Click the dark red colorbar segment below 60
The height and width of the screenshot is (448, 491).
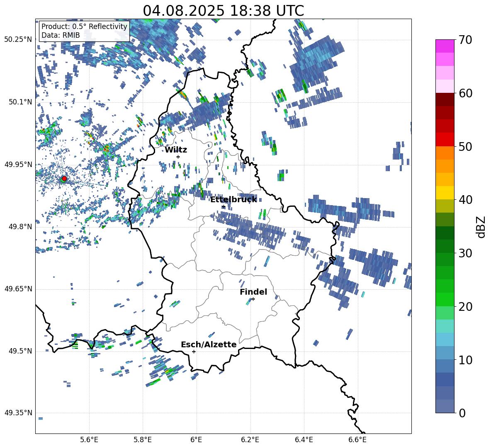pyautogui.click(x=445, y=99)
